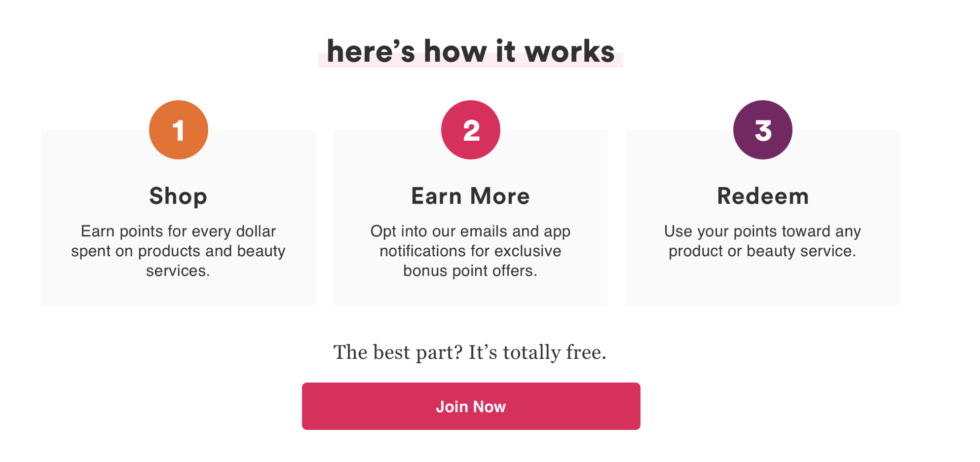
Task: Click the circle above the Shop card
Action: tap(179, 129)
